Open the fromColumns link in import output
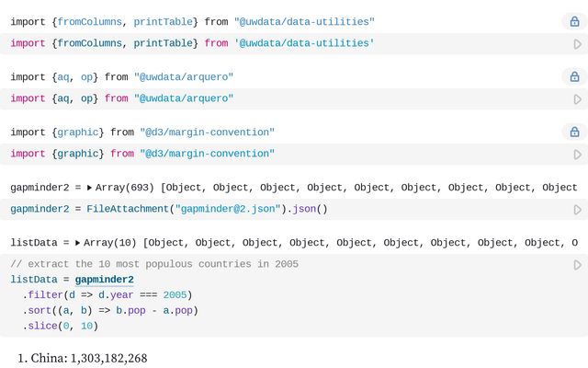Screen dimensions: 588x368 pyautogui.click(x=89, y=22)
